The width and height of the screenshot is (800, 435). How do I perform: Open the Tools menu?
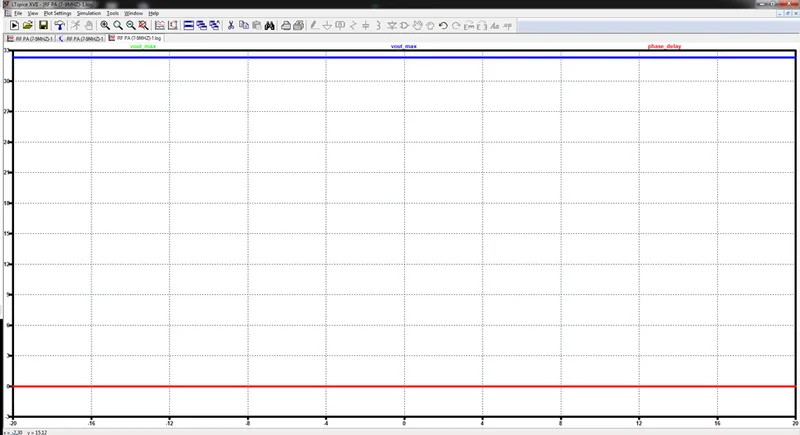pos(113,13)
